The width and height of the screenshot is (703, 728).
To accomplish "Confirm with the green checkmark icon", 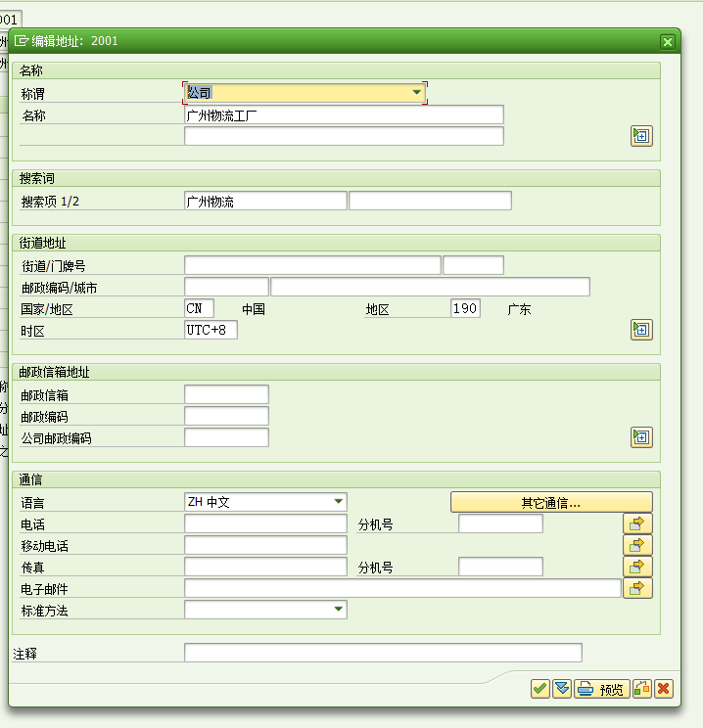I will (539, 689).
